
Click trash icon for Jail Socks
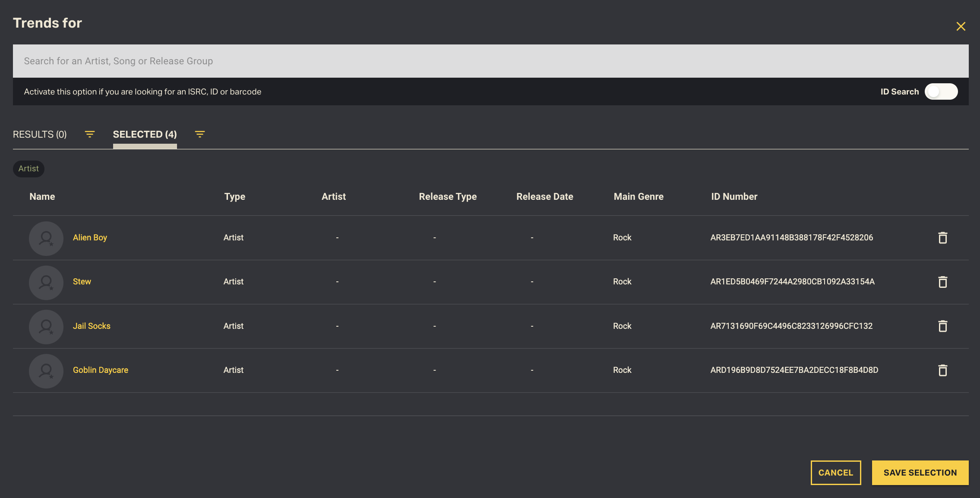[x=942, y=326]
